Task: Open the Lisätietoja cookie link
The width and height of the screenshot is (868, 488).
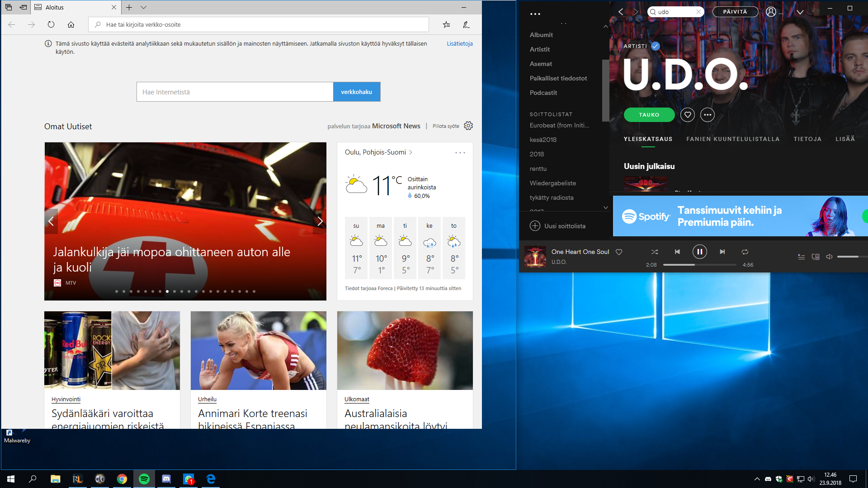Action: pyautogui.click(x=459, y=43)
